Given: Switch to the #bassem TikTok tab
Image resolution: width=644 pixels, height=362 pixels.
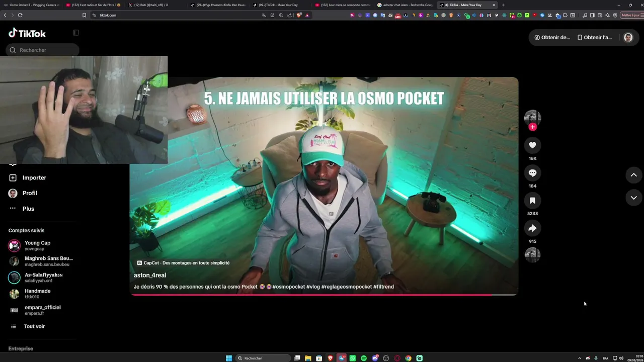Looking at the screenshot, I should [x=219, y=5].
